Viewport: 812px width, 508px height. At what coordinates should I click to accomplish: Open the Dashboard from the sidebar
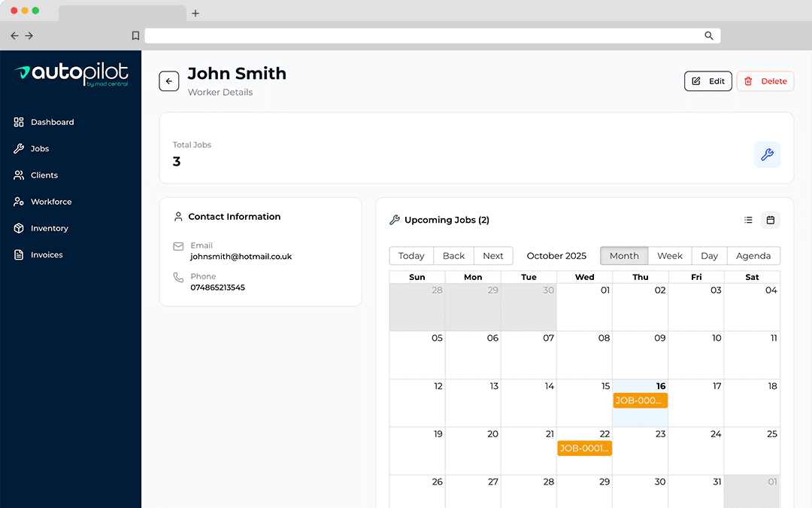(53, 122)
